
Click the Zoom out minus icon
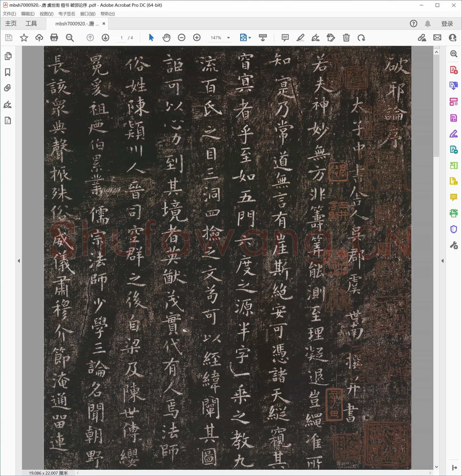(x=182, y=38)
